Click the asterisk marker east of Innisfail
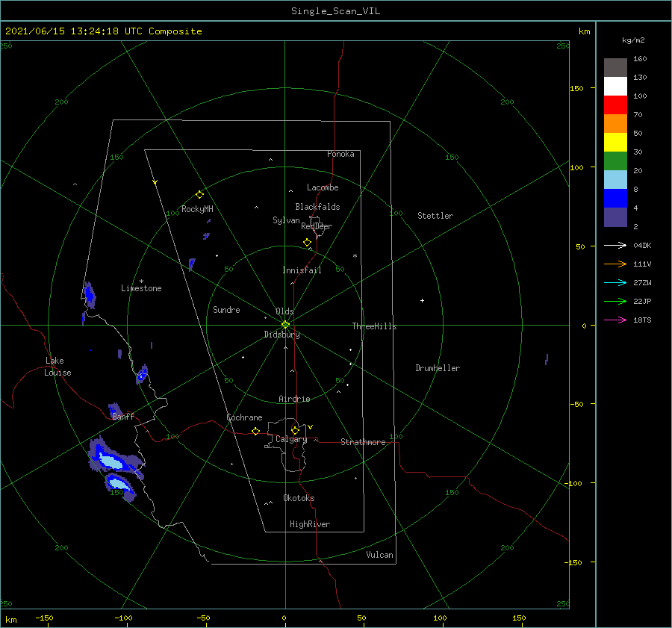The image size is (672, 628). pyautogui.click(x=355, y=256)
